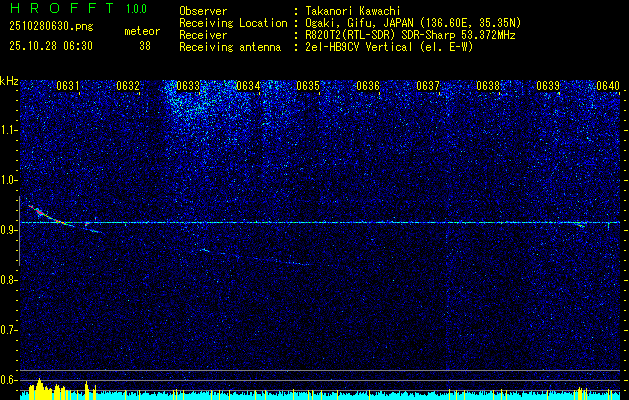The width and height of the screenshot is (629, 400).
Task: Click the 0636 time marker
Action: pos(368,85)
